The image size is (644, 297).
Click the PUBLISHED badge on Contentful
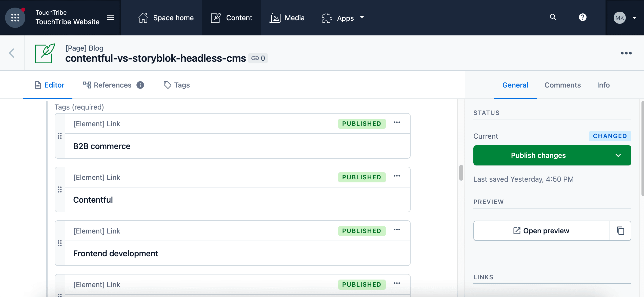click(x=362, y=177)
